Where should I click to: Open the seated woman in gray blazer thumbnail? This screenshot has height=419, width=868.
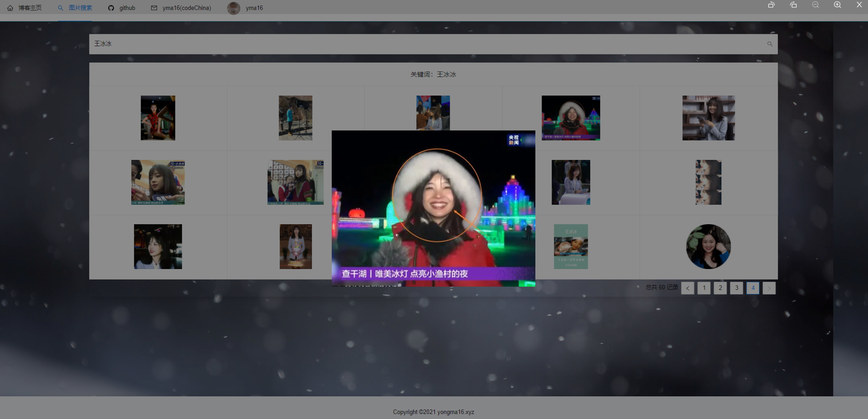click(571, 182)
